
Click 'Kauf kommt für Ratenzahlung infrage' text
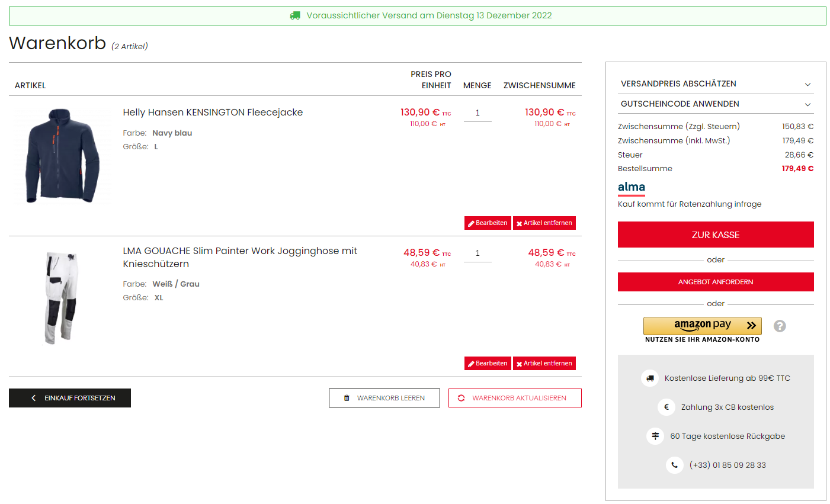pyautogui.click(x=690, y=204)
